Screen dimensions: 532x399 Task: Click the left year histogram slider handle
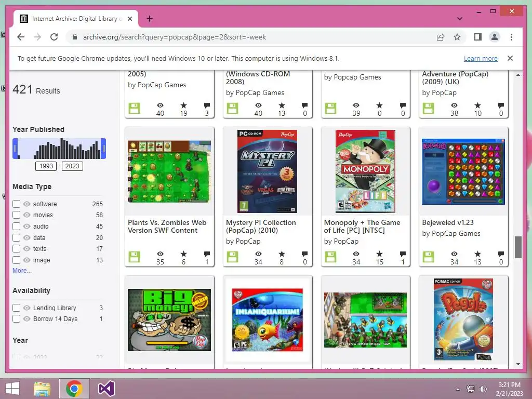click(15, 149)
